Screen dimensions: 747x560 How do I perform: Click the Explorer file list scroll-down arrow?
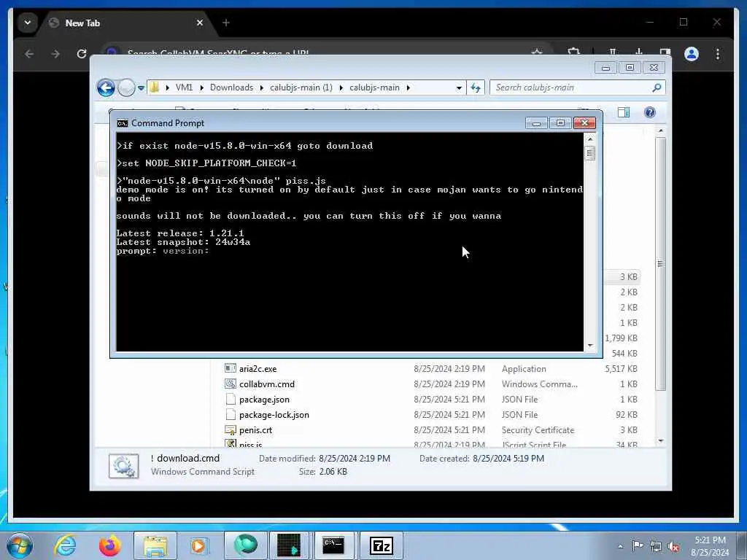660,441
